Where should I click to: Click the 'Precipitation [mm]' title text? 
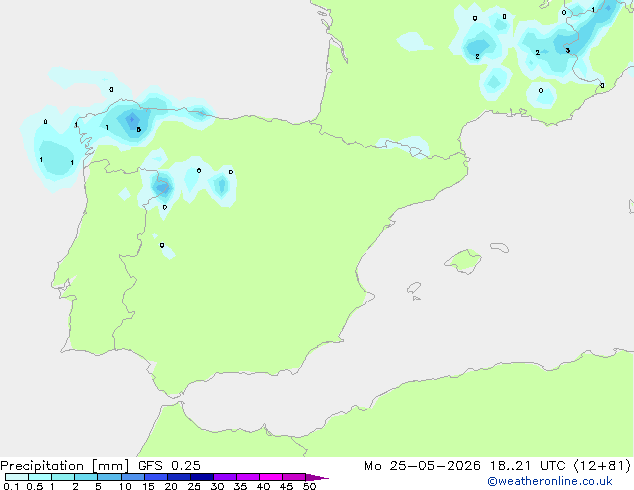[65, 466]
